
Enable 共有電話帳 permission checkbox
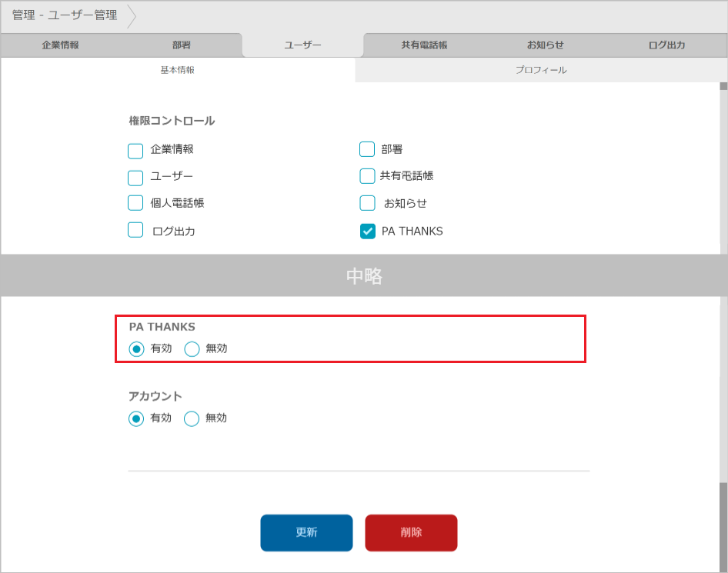point(367,176)
